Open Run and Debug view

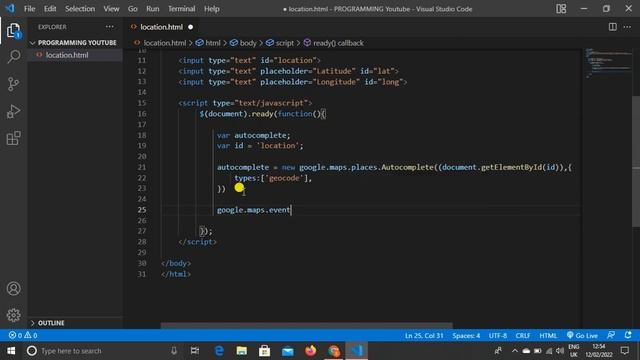(13, 111)
